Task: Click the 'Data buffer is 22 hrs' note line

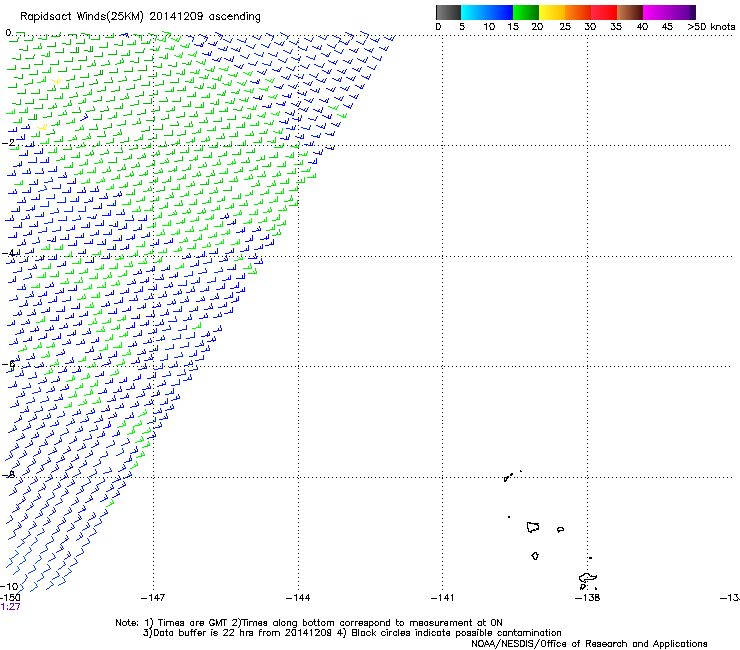Action: click(352, 633)
